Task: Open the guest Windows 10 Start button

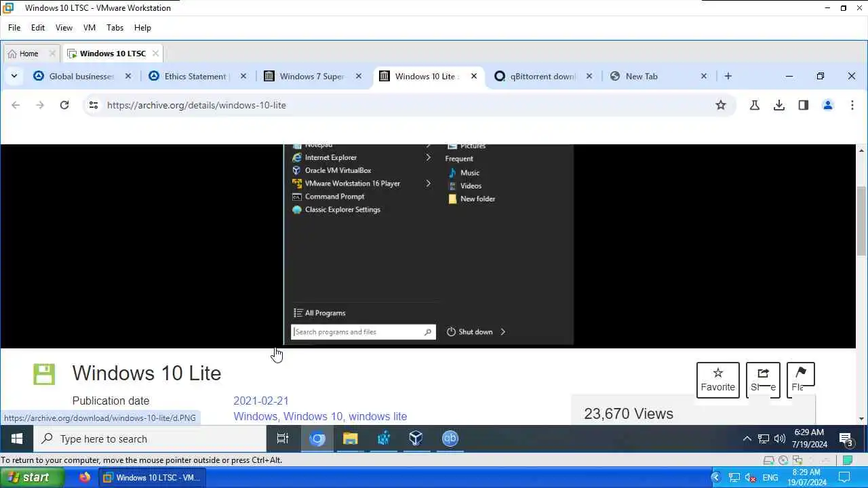Action: [x=17, y=439]
